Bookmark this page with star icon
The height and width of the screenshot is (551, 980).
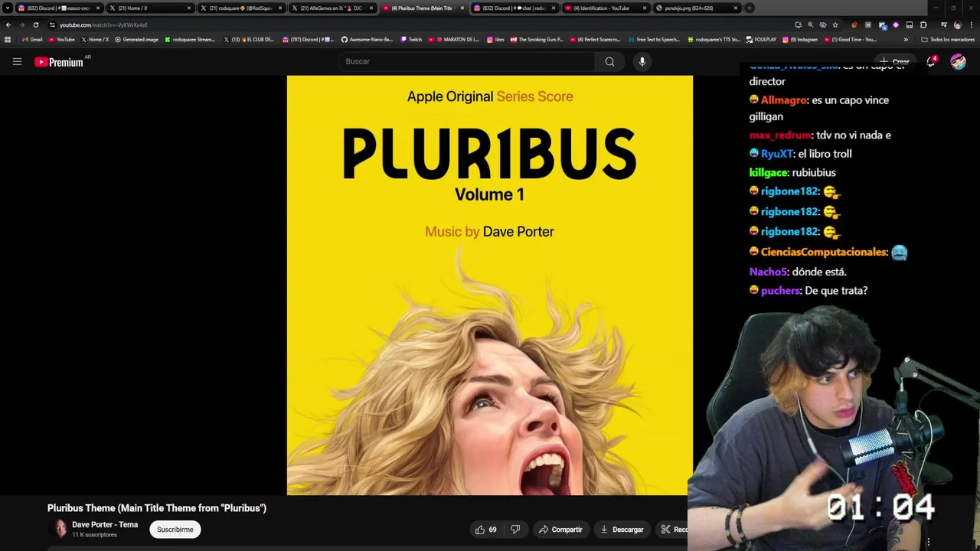(x=835, y=24)
